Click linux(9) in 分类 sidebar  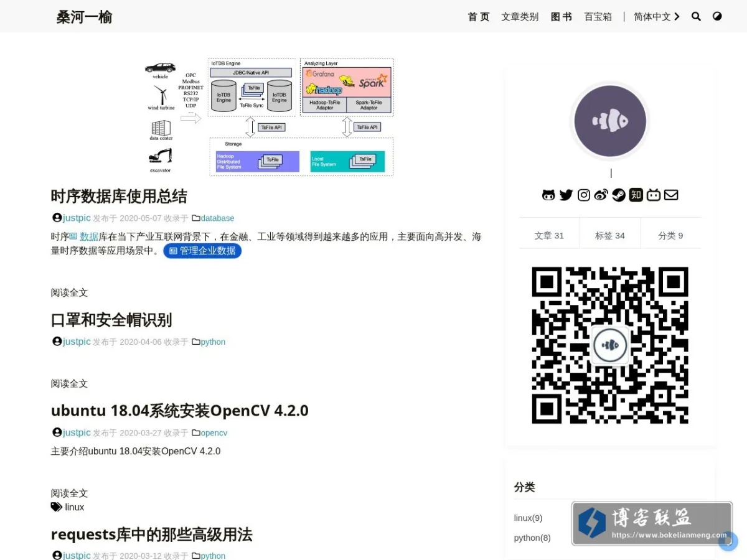(x=528, y=518)
